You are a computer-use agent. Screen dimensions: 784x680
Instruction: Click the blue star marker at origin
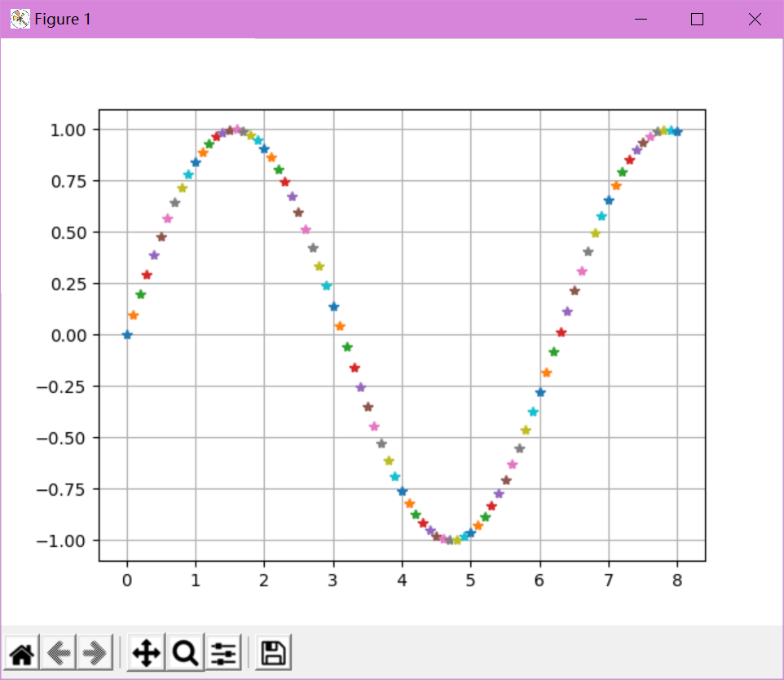(127, 335)
